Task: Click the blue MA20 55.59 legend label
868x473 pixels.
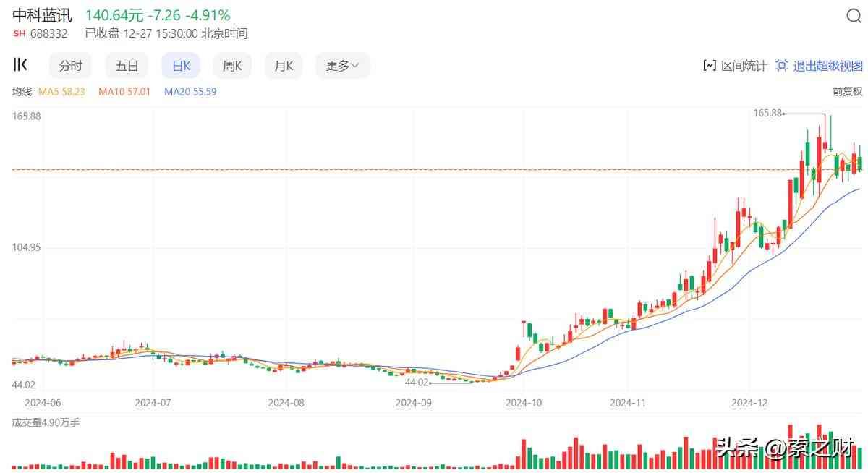Action: (190, 92)
